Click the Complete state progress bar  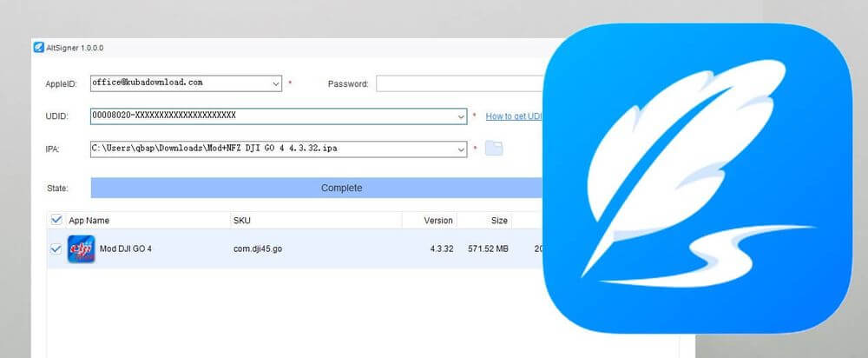coord(317,188)
